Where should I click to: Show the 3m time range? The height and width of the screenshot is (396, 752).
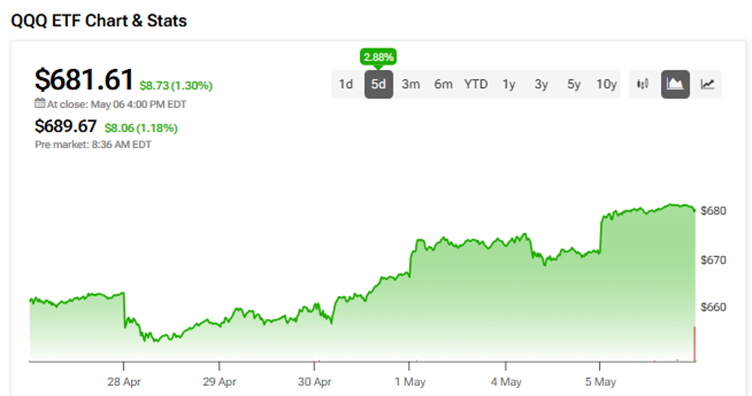pyautogui.click(x=411, y=84)
